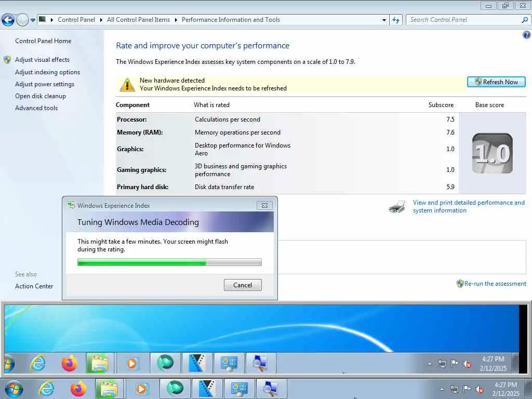Click muted volume icon in bottom tray
This screenshot has width=532, height=399.
coord(480,390)
